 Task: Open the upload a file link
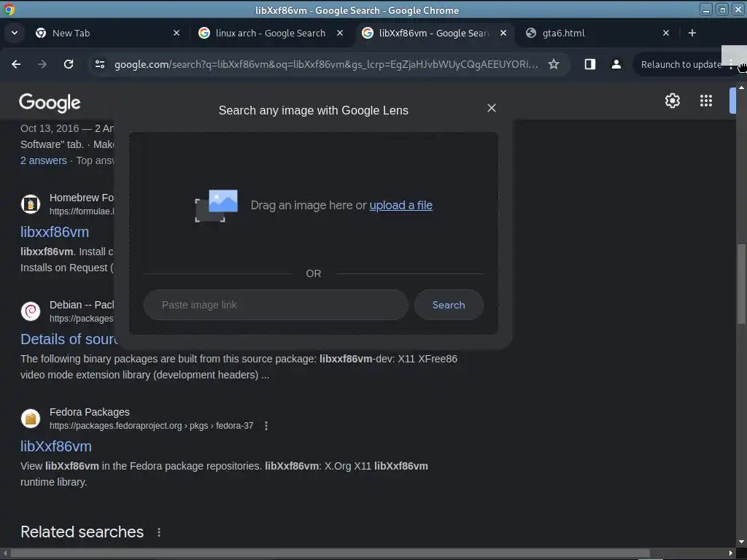tap(400, 205)
